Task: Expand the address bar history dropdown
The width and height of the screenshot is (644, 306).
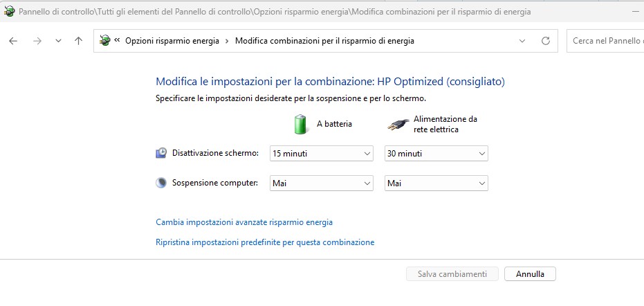Action: [x=523, y=41]
